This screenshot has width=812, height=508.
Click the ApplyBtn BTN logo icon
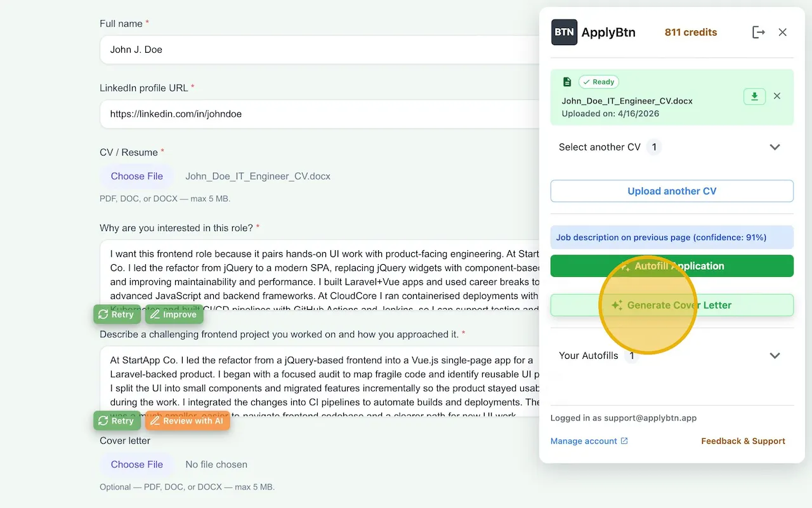point(564,32)
